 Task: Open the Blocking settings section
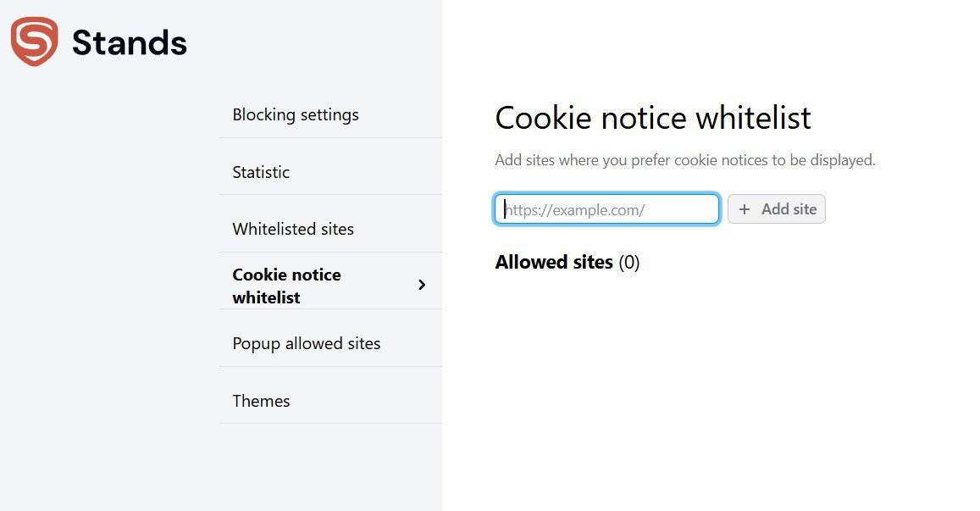click(x=296, y=114)
